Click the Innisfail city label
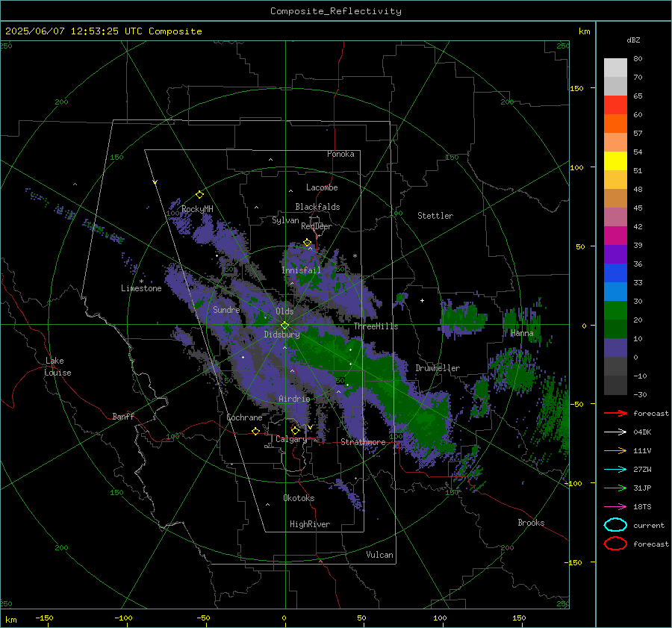This screenshot has width=672, height=628. point(301,270)
